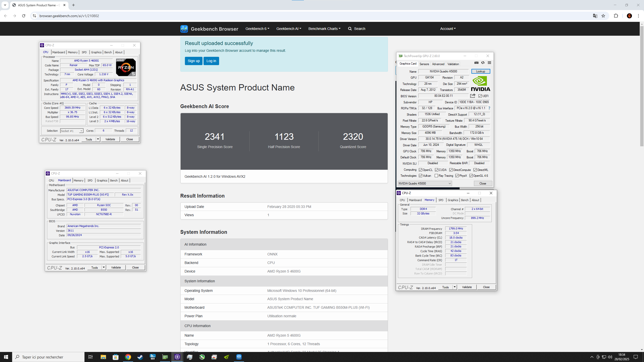Toggle the Vulkan checkbox

420,176
